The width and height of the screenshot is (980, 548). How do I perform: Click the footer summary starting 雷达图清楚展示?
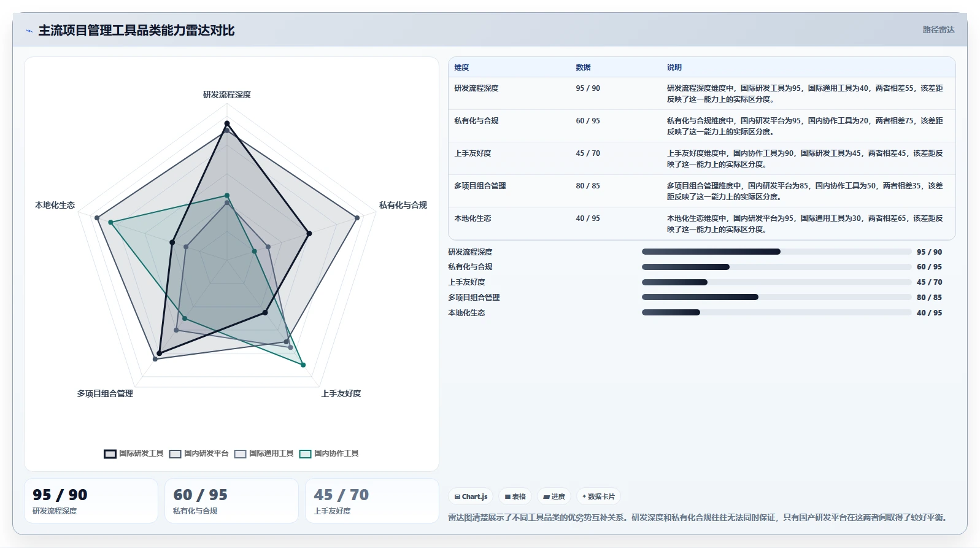pyautogui.click(x=700, y=517)
